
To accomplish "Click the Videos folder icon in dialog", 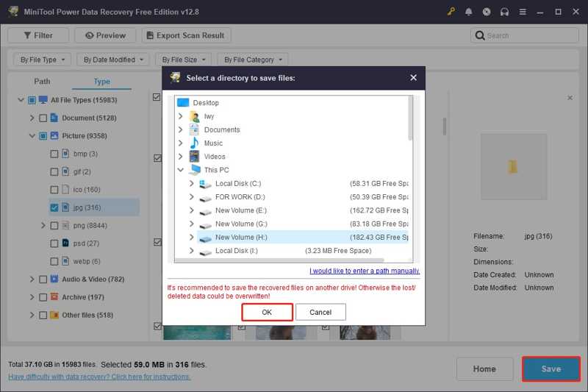I will tap(194, 157).
